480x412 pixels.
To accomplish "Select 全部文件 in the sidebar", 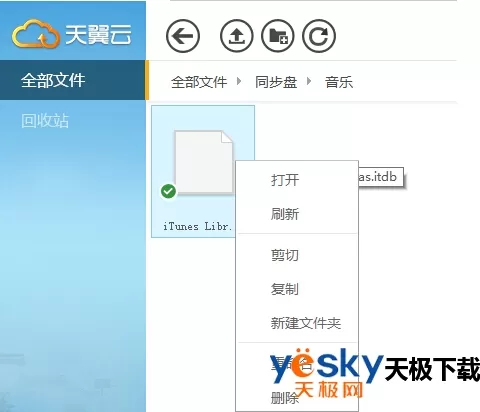I will click(x=73, y=80).
